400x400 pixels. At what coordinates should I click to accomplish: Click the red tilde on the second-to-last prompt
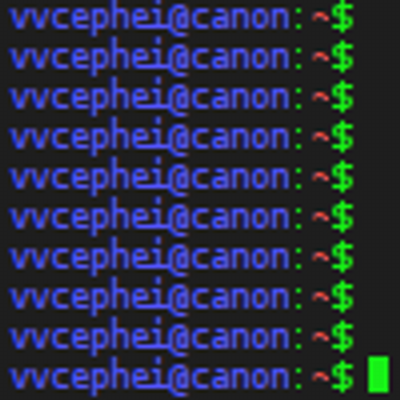321,336
